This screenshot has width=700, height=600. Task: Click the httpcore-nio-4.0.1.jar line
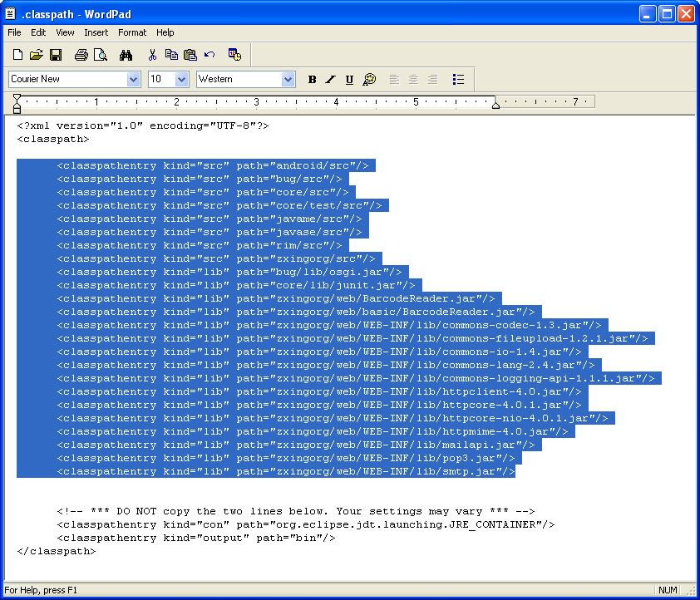coord(333,419)
